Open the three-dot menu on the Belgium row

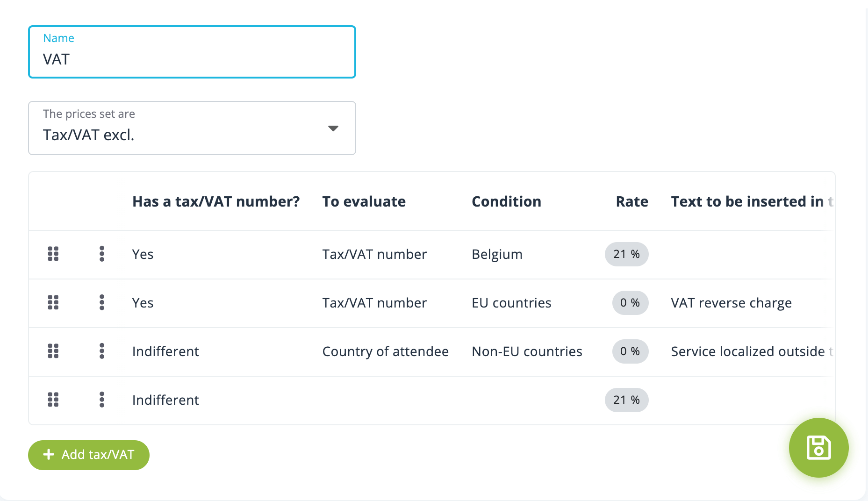click(101, 254)
